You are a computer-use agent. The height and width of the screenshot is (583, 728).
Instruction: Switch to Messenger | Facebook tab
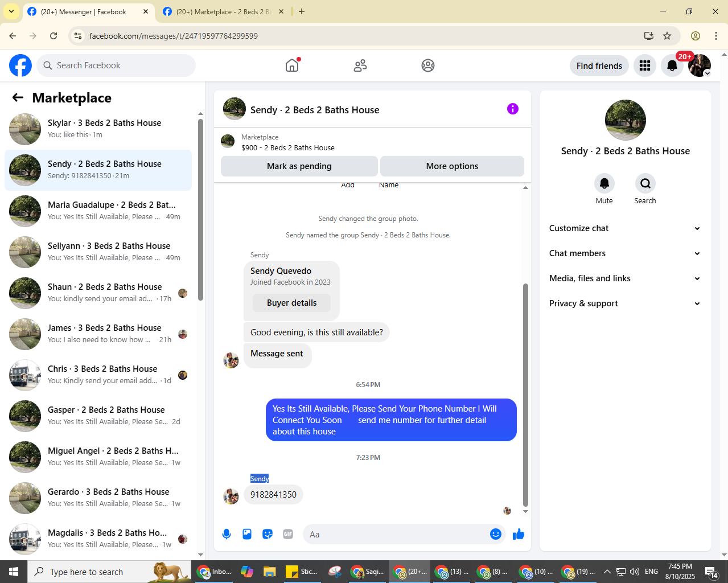coord(83,11)
